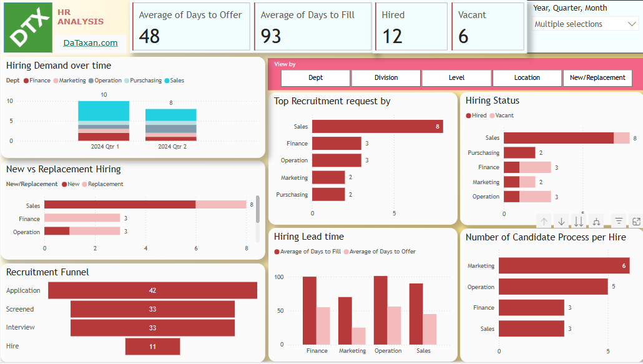The height and width of the screenshot is (364, 643).
Task: Select the Hired count card
Action: [x=411, y=27]
